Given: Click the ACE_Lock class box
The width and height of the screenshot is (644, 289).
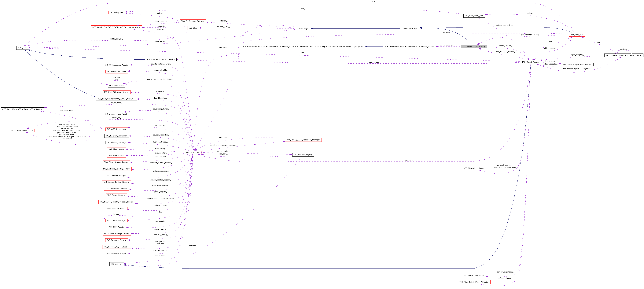Looking at the screenshot, I should pyautogui.click(x=22, y=48).
